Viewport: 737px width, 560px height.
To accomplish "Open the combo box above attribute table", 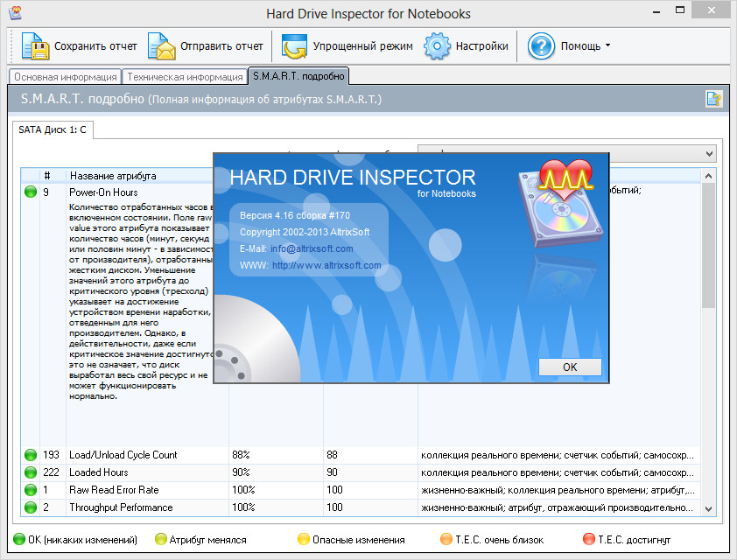I will click(x=709, y=153).
